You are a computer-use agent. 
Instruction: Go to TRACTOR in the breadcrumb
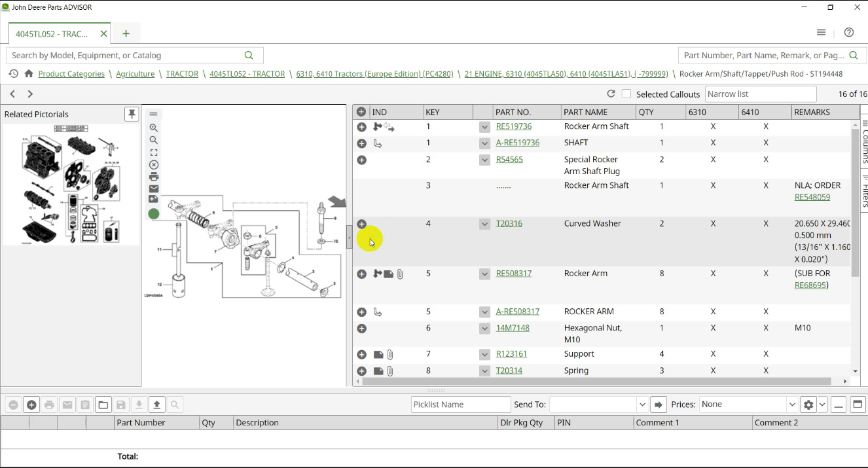(x=182, y=74)
